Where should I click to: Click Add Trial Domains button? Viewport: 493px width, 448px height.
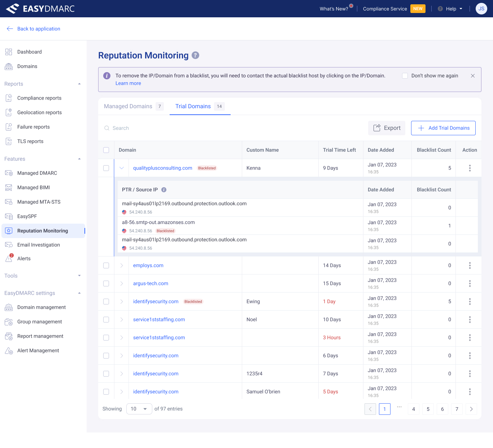tap(443, 128)
